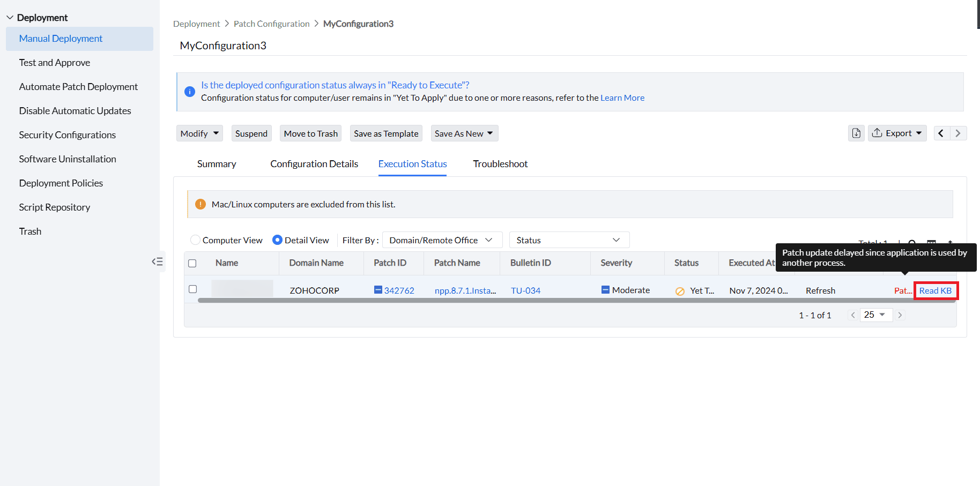Open Manual Deployment in sidebar
The image size is (980, 486).
click(79, 39)
